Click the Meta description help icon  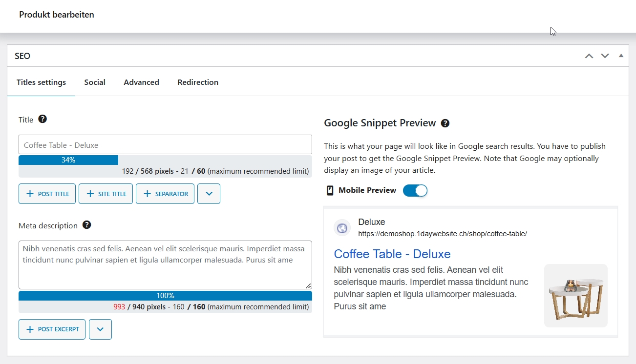[x=86, y=225]
